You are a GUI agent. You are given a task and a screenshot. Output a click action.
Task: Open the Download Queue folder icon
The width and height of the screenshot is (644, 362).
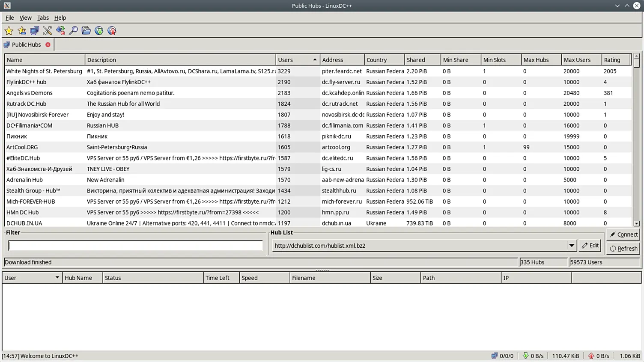(x=86, y=30)
